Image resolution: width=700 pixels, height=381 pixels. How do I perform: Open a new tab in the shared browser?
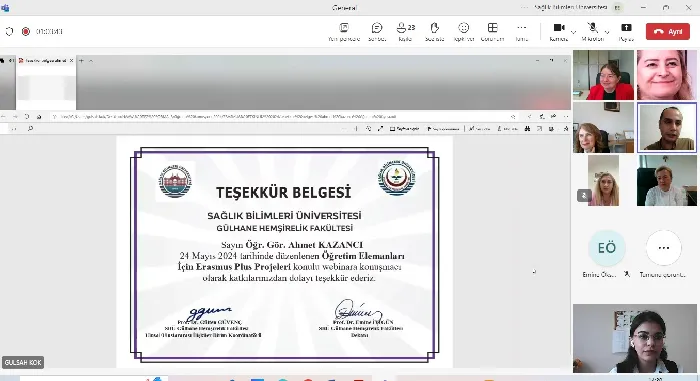(x=81, y=61)
